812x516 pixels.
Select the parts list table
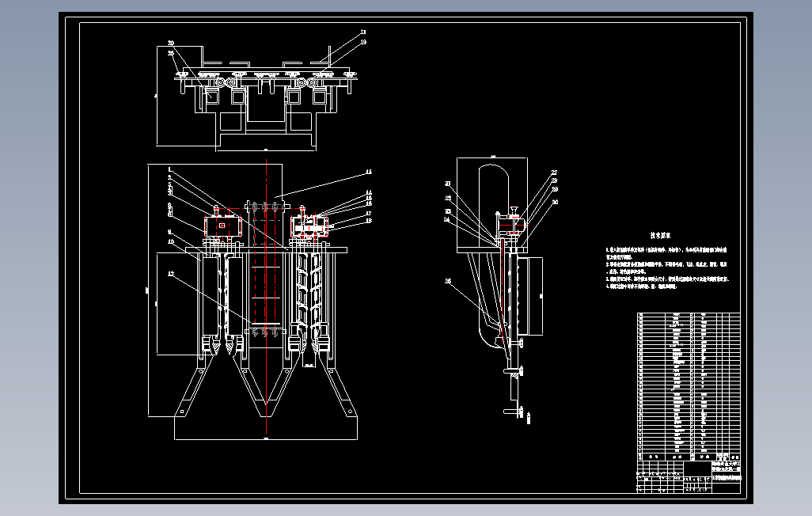coord(689,386)
